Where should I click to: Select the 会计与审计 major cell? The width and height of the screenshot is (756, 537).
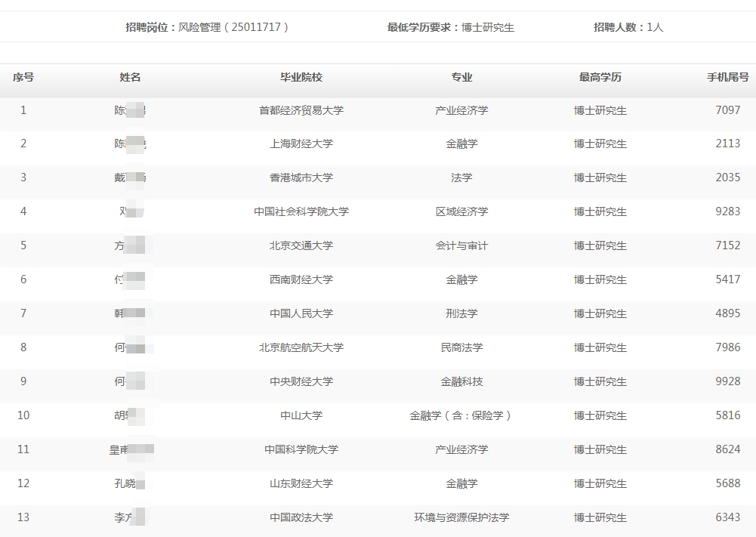click(461, 245)
